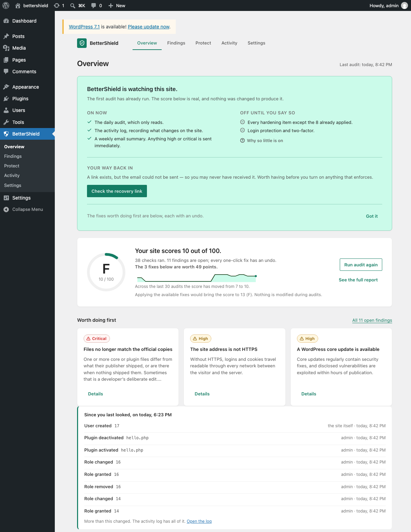Click the 'Howdy, admin' account menu
The width and height of the screenshot is (411, 532).
(388, 5)
